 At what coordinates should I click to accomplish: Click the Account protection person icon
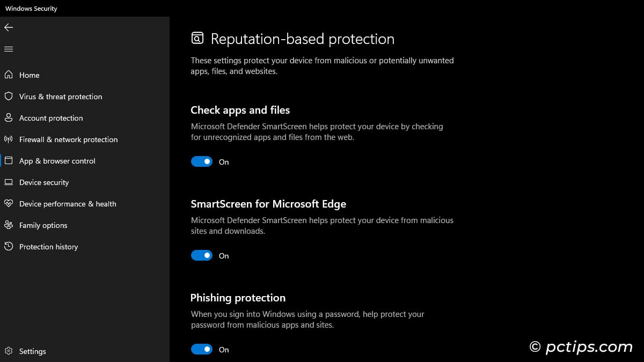tap(9, 118)
